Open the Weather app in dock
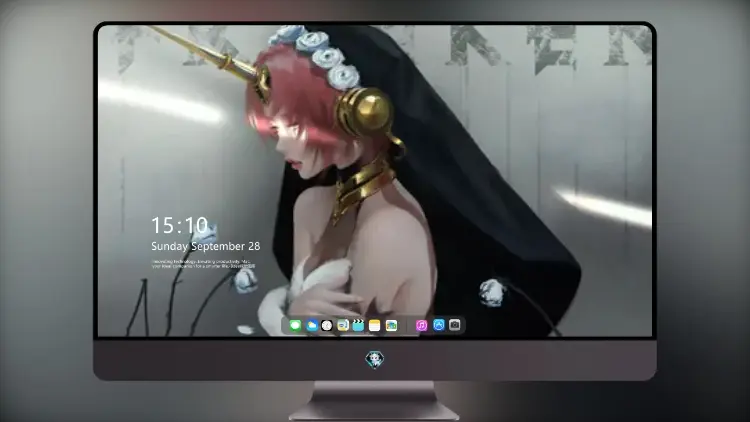 pos(312,325)
